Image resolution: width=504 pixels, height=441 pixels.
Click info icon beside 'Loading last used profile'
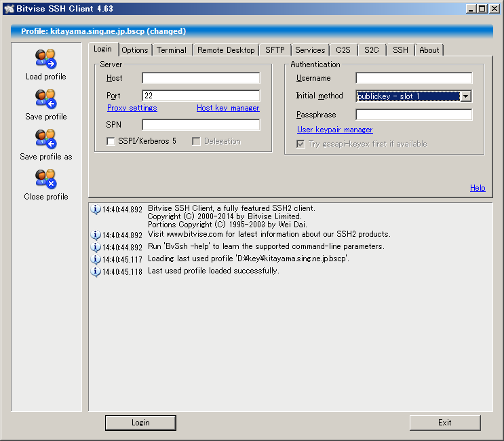96,259
